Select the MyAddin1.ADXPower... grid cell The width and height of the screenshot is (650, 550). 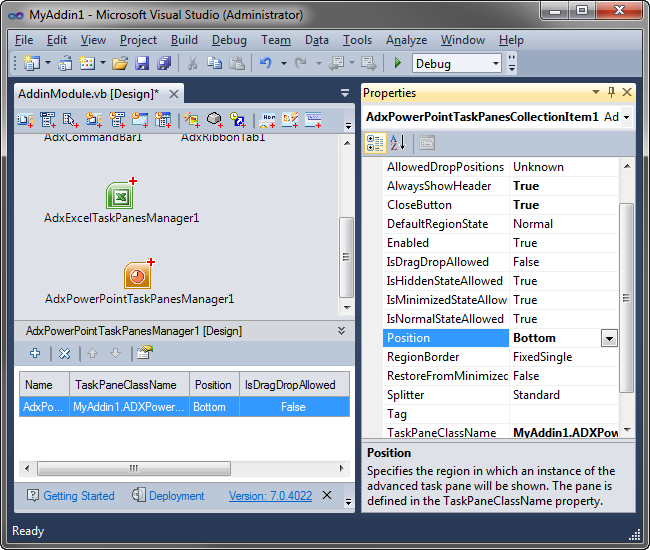coord(129,407)
